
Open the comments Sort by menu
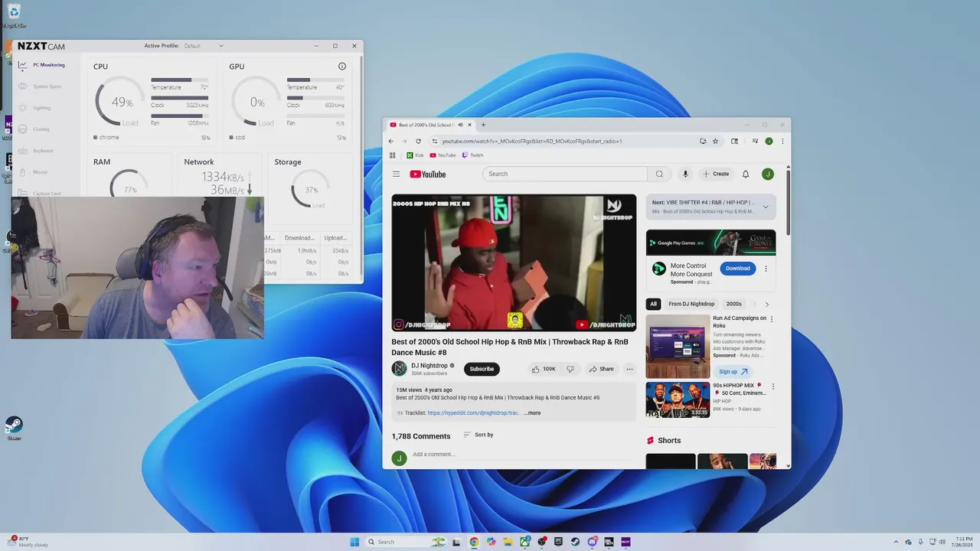[479, 435]
